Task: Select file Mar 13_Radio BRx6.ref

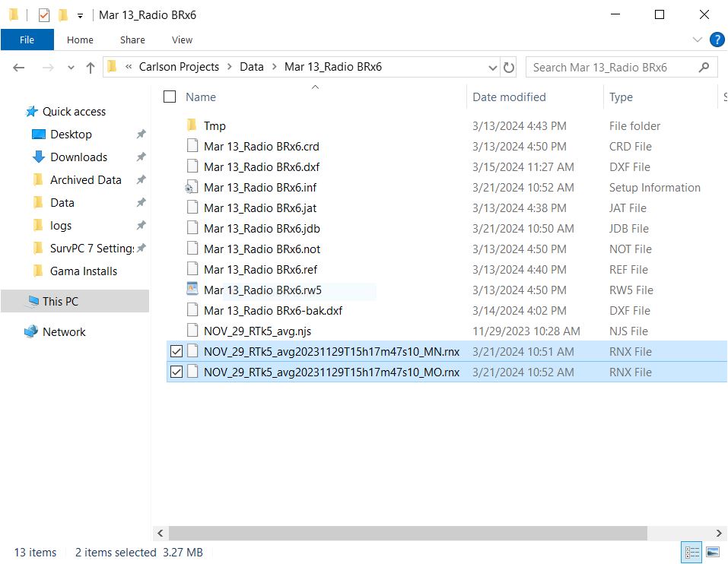Action: pyautogui.click(x=260, y=270)
